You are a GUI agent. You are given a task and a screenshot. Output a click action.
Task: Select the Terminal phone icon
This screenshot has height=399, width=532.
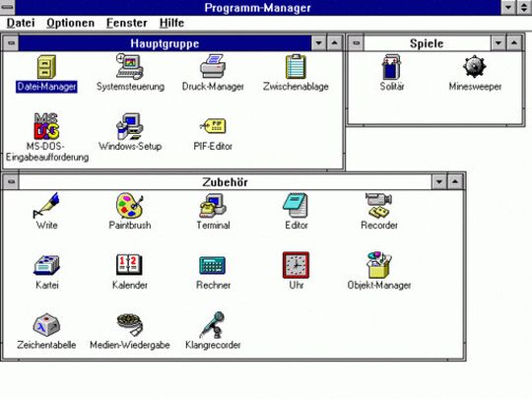point(213,205)
